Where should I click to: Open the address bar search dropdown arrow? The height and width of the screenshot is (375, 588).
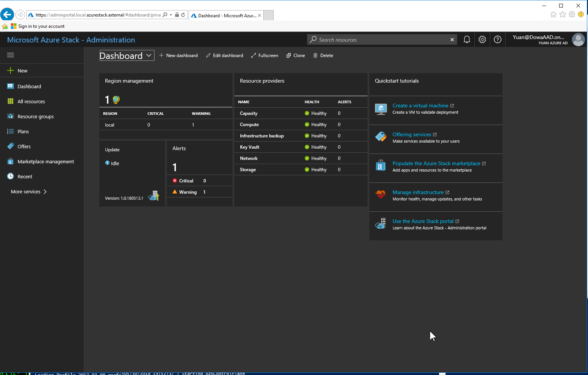coord(171,15)
